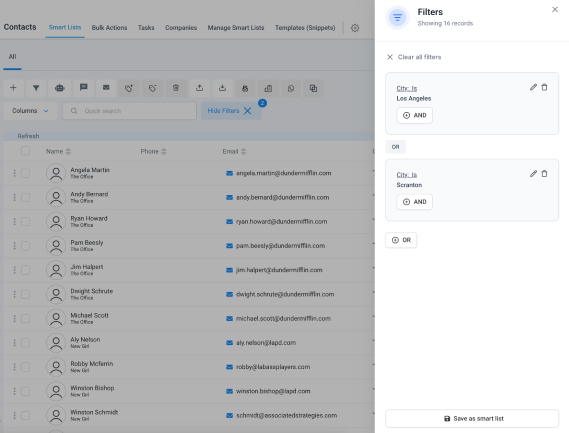Select Jim Halpert's checkbox
The width and height of the screenshot is (569, 433).
[25, 270]
